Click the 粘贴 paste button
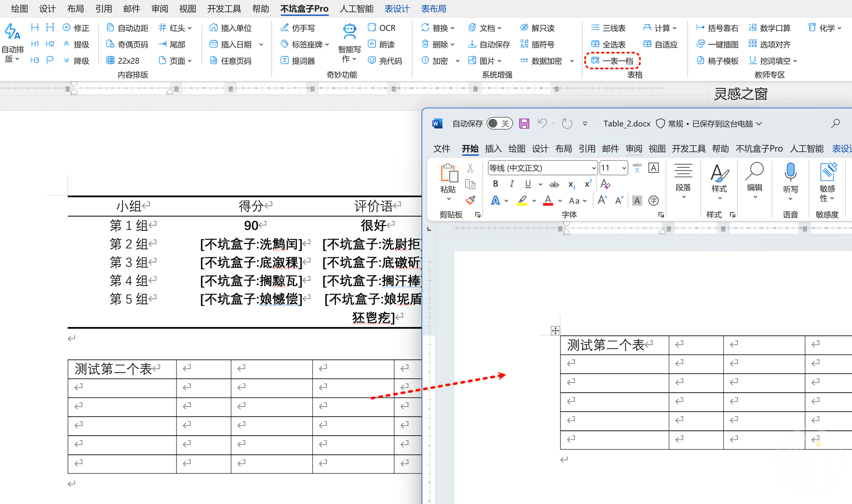Viewport: 852px width, 504px height. pos(449,183)
